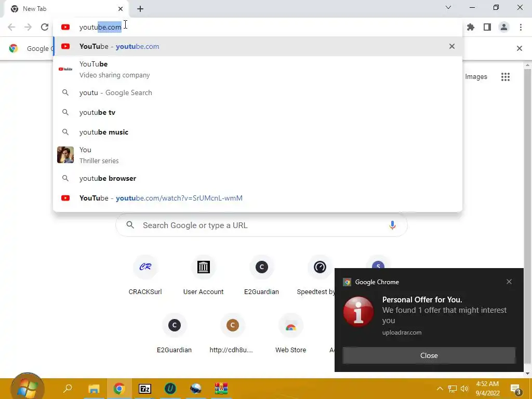Open the Web Store shortcut

coord(291,334)
